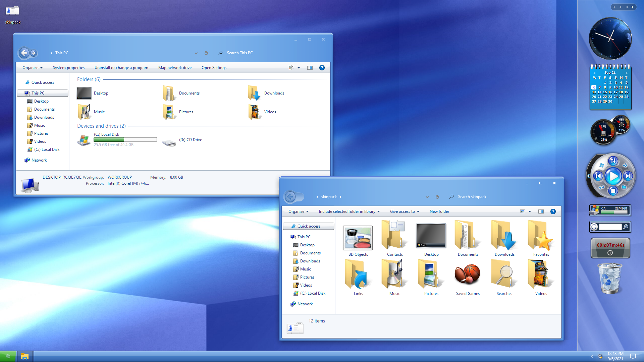Toggle the preview pane in This PC window

[310, 68]
